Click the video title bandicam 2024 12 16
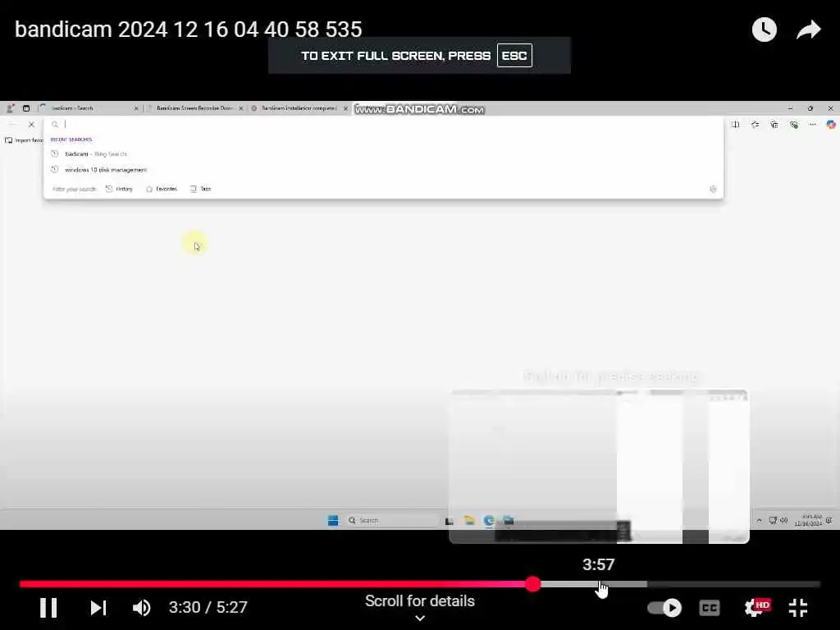The height and width of the screenshot is (630, 840). tap(188, 30)
